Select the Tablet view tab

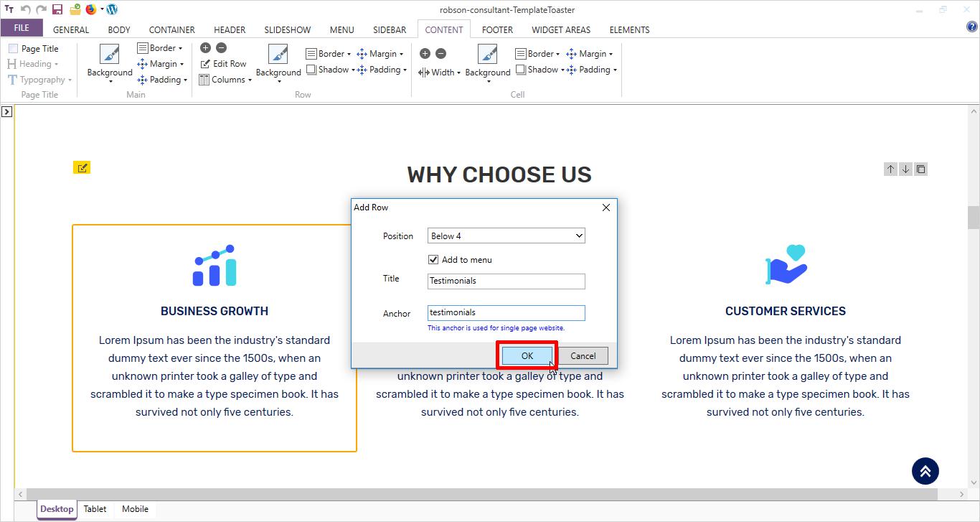[x=95, y=509]
